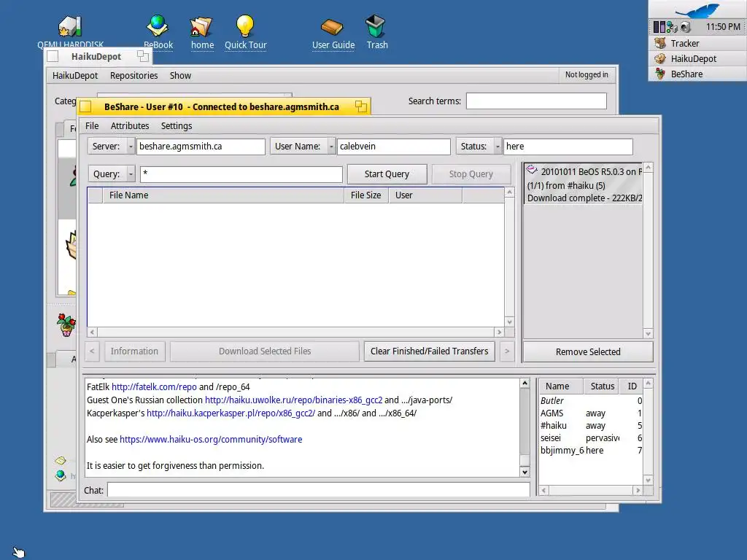This screenshot has height=560, width=747.
Task: Sort user list by ID column
Action: click(x=632, y=386)
